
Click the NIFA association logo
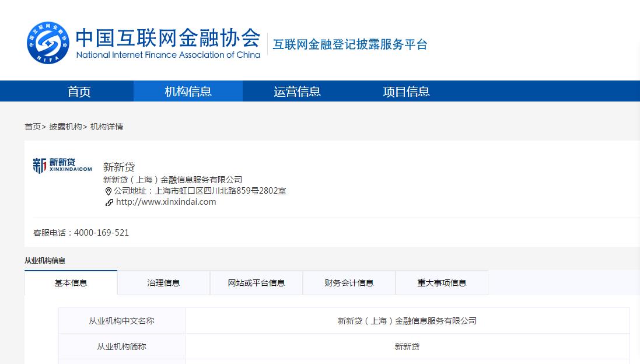(x=48, y=43)
